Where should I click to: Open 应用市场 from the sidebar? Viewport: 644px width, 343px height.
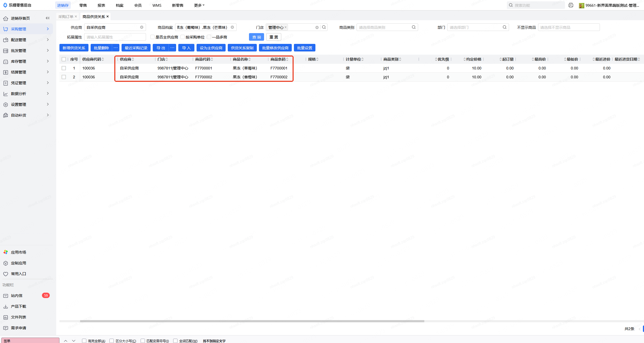pos(19,252)
